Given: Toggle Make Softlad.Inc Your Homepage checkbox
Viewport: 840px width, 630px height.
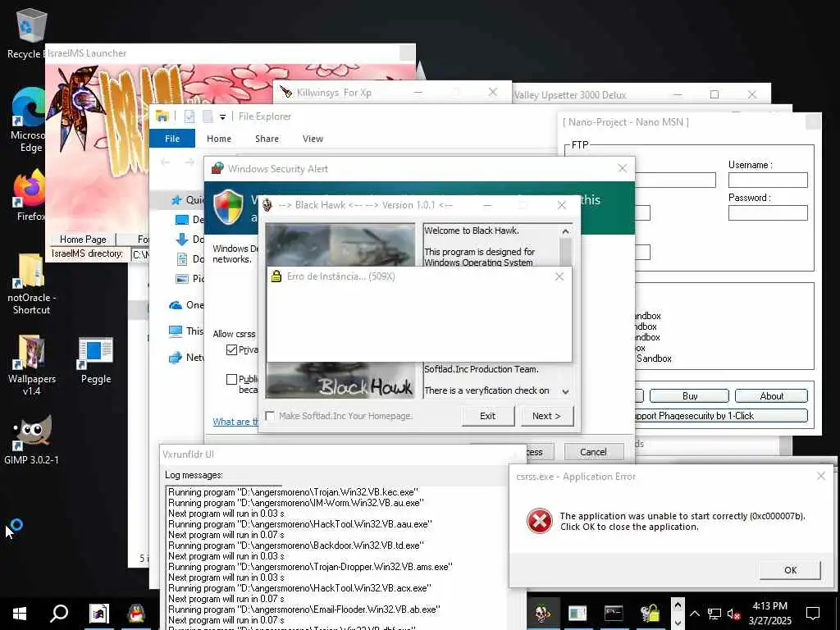Looking at the screenshot, I should pyautogui.click(x=270, y=416).
